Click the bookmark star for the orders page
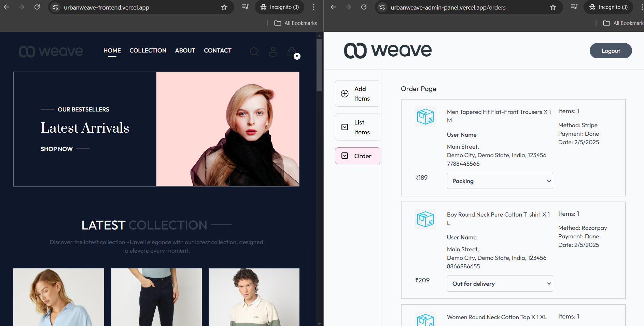 552,7
